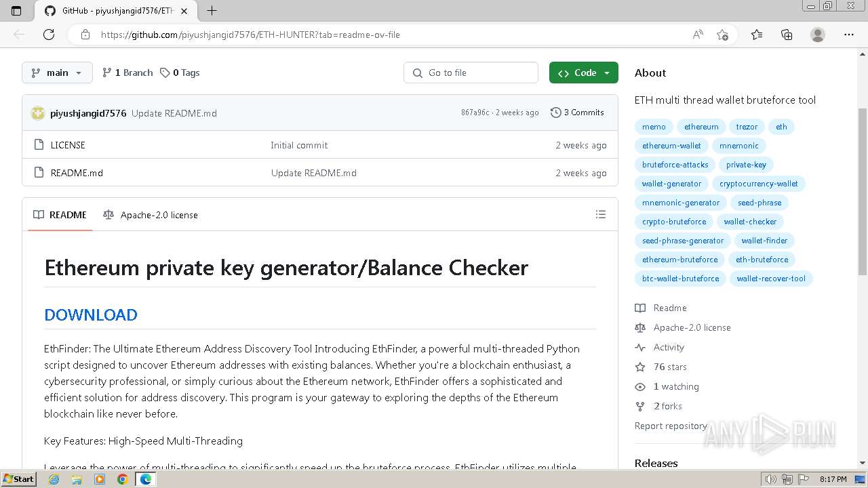The height and width of the screenshot is (488, 868).
Task: Open Edge Settings and more menu
Action: pos(849,35)
